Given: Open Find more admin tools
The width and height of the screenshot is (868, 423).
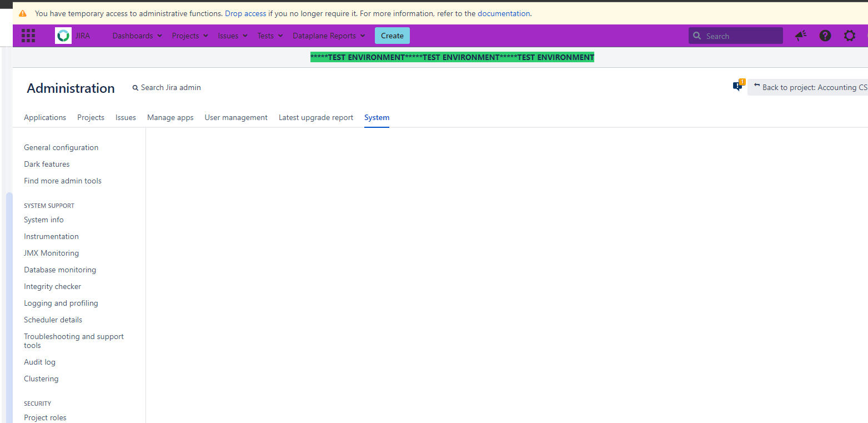Looking at the screenshot, I should [63, 181].
